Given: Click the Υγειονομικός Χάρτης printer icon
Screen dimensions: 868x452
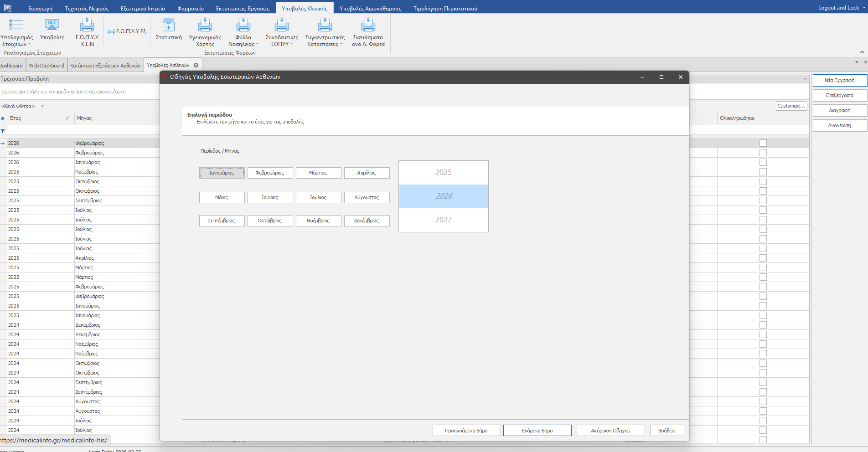Looking at the screenshot, I should (x=205, y=26).
